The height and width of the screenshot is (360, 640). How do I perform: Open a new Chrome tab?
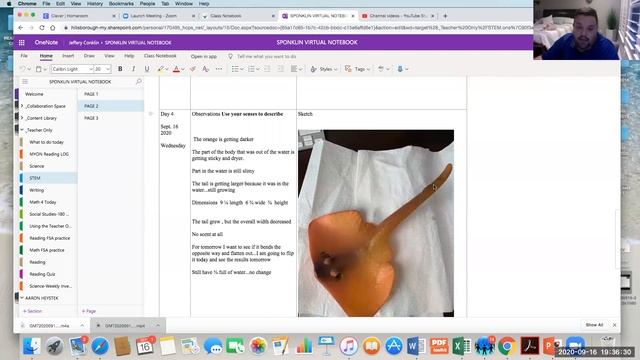click(x=445, y=16)
